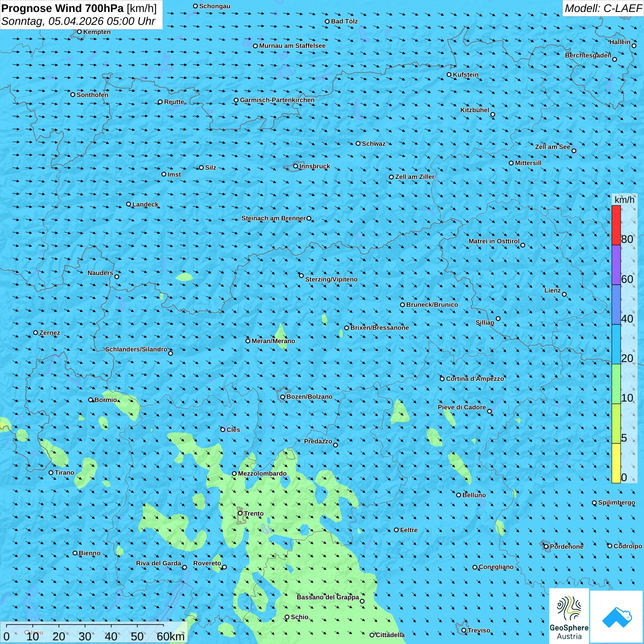This screenshot has height=644, width=644.
Task: Click the 'Berchtesgaden' town label
Action: [588, 55]
